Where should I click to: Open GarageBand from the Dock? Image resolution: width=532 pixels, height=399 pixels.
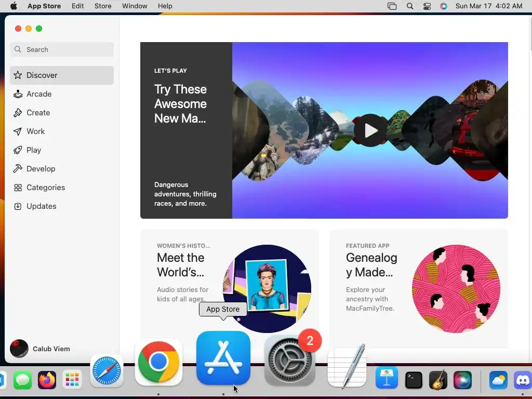click(x=438, y=380)
